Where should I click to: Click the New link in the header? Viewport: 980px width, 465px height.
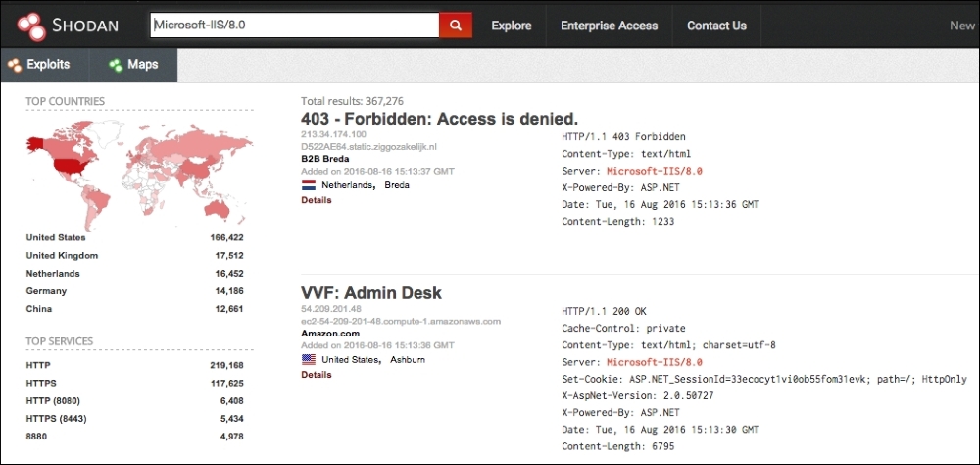962,26
